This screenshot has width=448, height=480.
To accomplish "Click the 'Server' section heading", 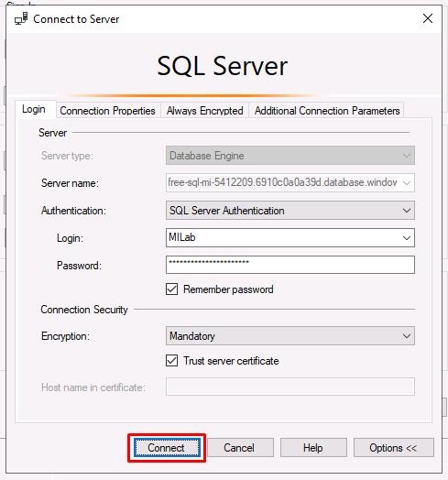I will [x=52, y=133].
